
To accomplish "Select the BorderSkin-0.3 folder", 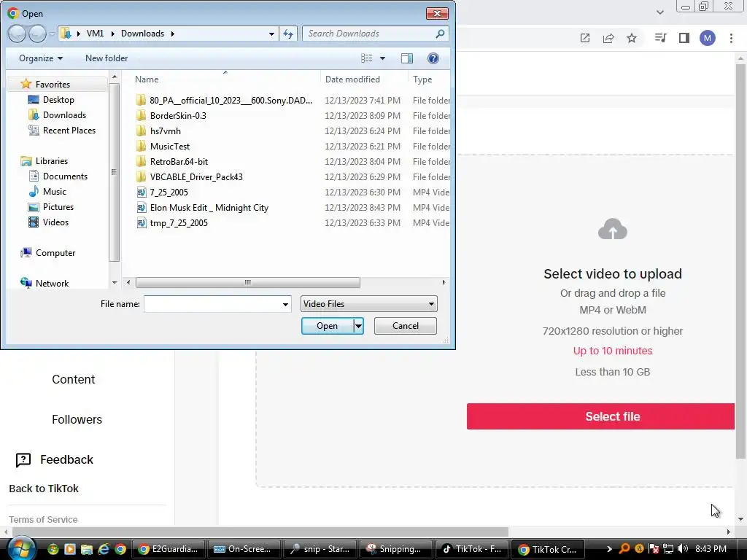I will click(x=178, y=116).
